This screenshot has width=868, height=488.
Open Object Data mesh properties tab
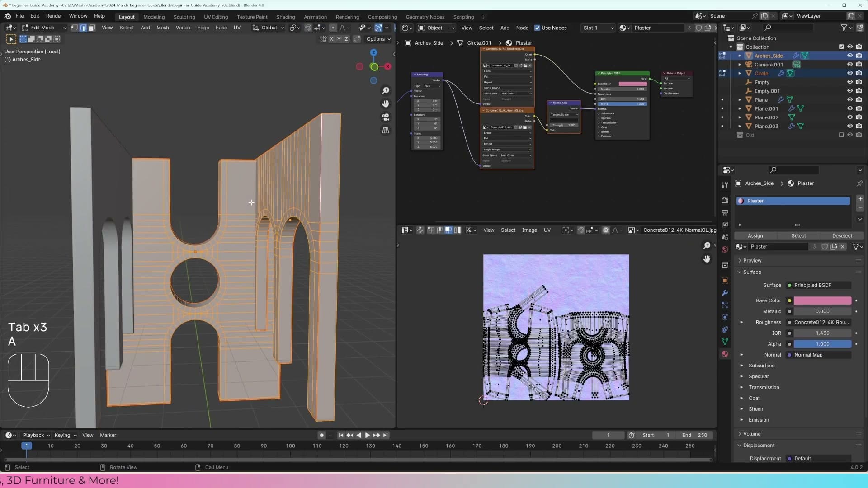[725, 342]
